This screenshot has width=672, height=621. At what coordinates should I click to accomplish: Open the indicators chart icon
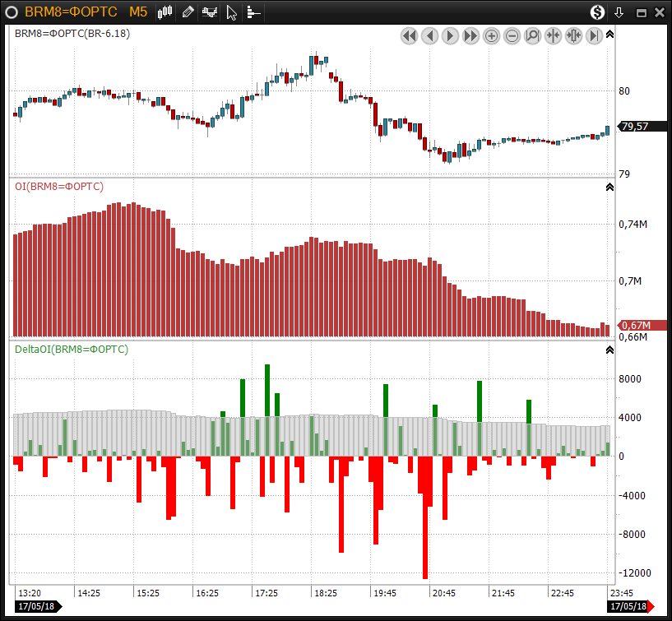[211, 12]
